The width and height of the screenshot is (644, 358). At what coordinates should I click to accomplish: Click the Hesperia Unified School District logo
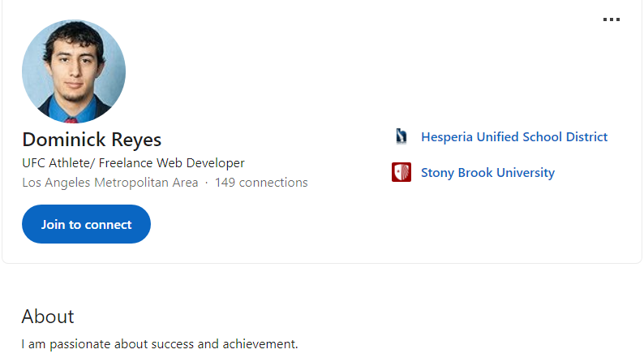[x=401, y=136]
